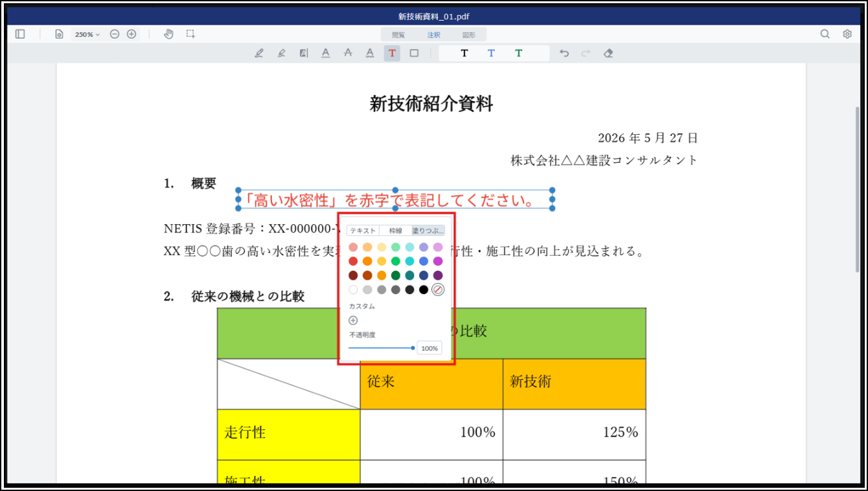Viewport: 868px width, 491px height.
Task: Pick the light mint green swatch
Action: click(396, 247)
